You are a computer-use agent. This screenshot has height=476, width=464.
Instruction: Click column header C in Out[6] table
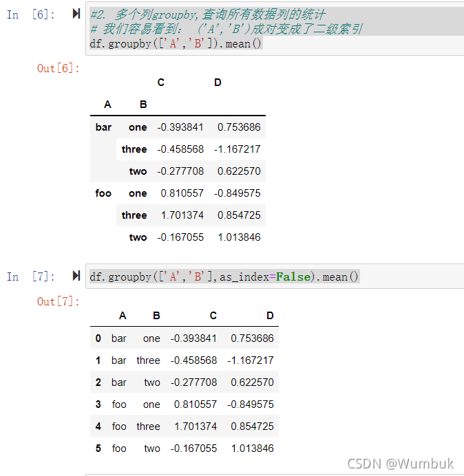(x=161, y=83)
